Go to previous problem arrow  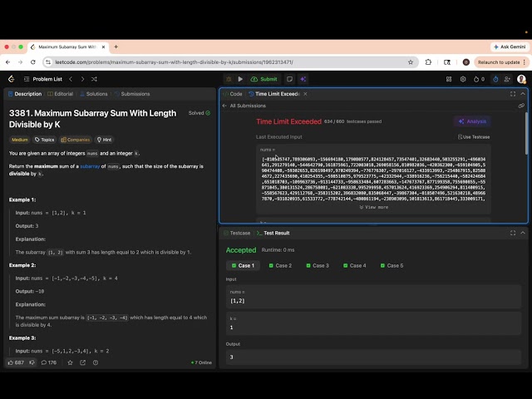click(71, 79)
